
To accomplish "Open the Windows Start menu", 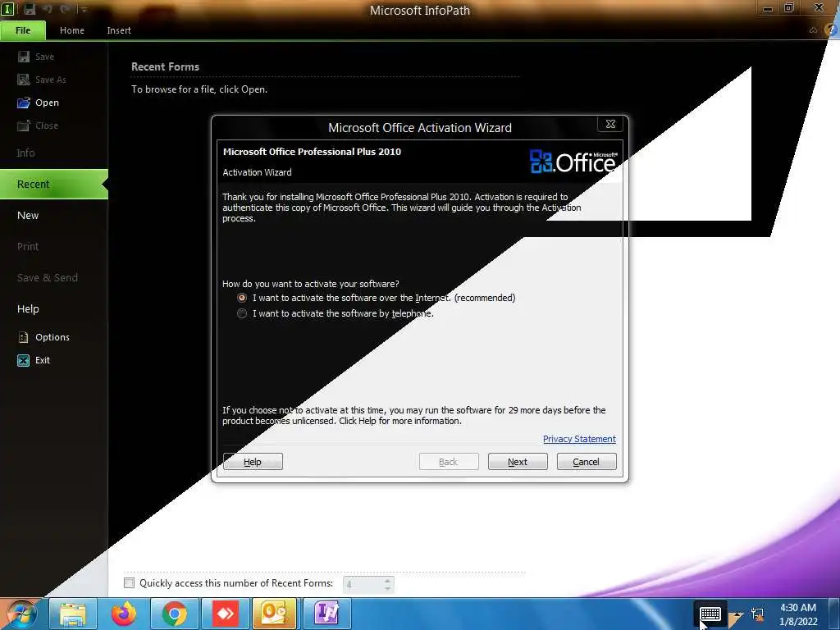I will point(22,614).
